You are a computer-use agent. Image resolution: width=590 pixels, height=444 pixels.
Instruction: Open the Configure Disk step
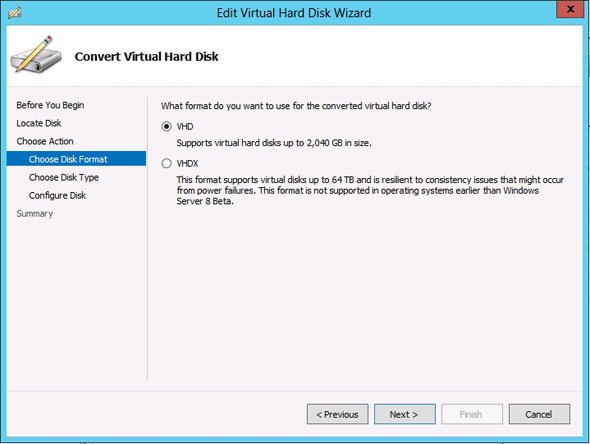point(57,195)
